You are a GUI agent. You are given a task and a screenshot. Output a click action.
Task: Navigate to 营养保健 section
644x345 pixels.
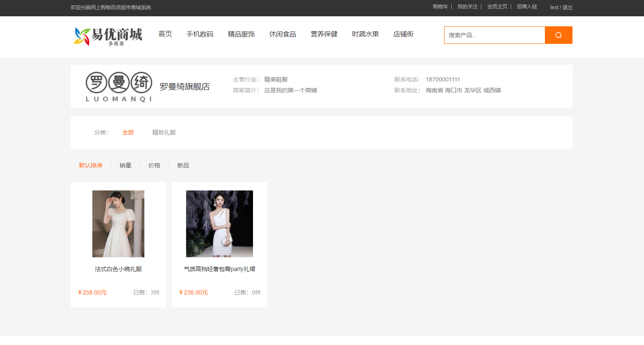pos(324,34)
